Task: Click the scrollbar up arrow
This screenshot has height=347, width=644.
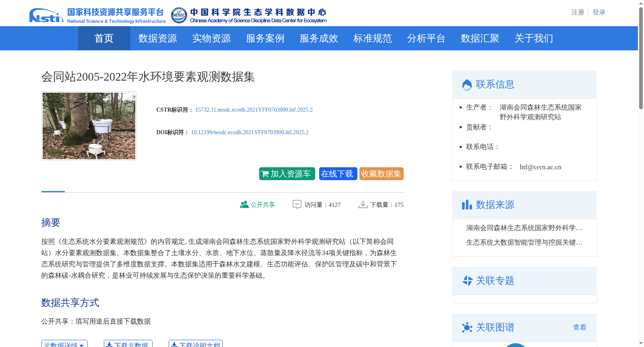Action: [641, 4]
